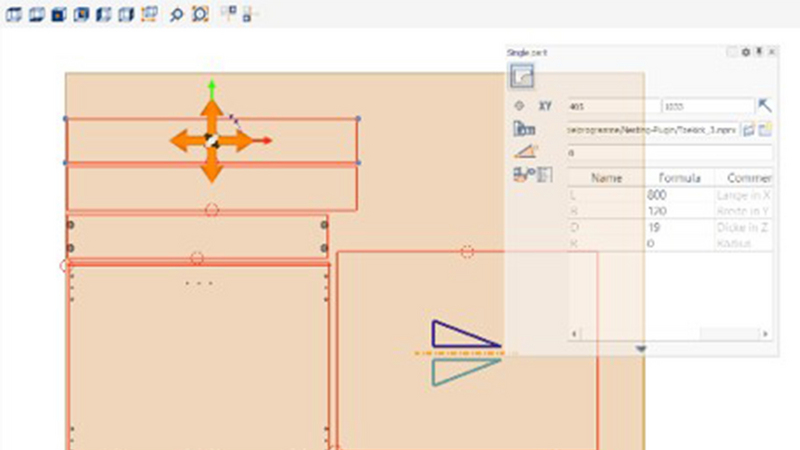Click the panel settings gear icon
The height and width of the screenshot is (450, 800).
[745, 52]
